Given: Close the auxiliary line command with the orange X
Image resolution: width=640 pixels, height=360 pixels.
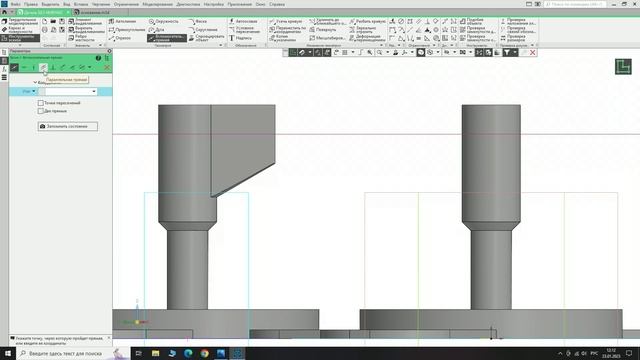Looking at the screenshot, I should [107, 67].
